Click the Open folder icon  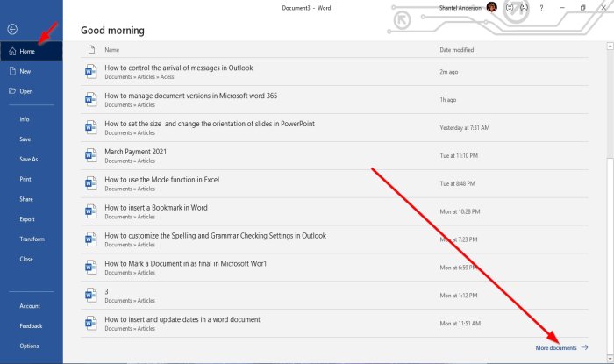point(12,91)
